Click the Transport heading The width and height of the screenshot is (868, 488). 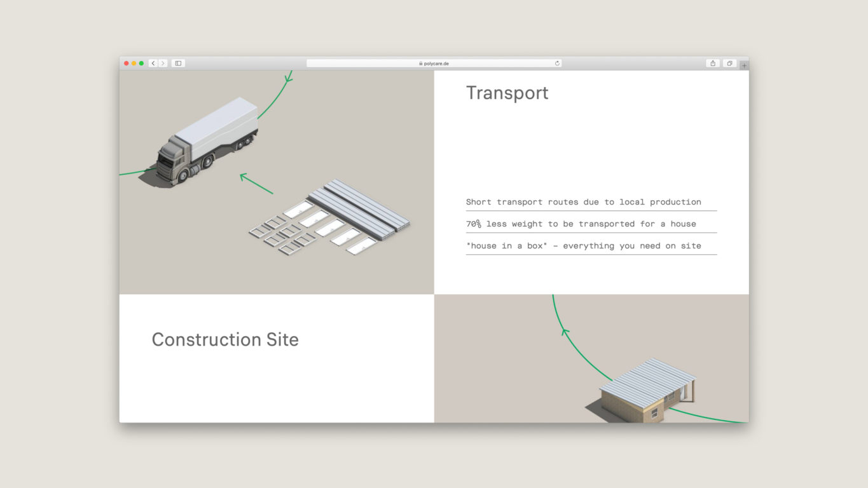(x=507, y=93)
